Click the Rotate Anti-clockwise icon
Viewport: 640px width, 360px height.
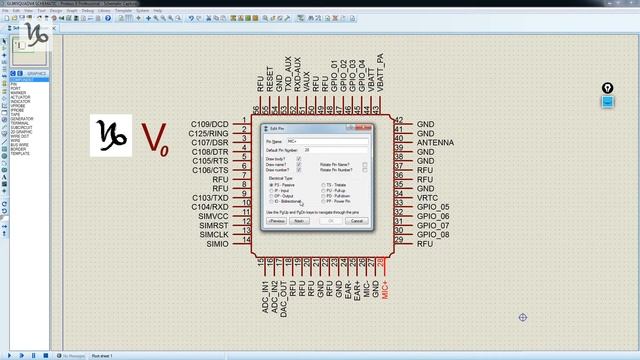pyautogui.click(x=4, y=211)
